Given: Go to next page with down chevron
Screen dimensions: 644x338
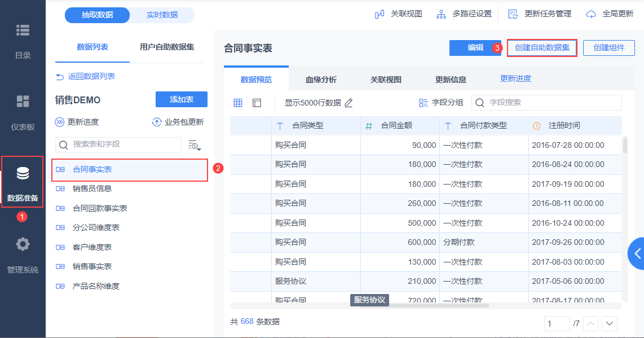Looking at the screenshot, I should pyautogui.click(x=610, y=323).
